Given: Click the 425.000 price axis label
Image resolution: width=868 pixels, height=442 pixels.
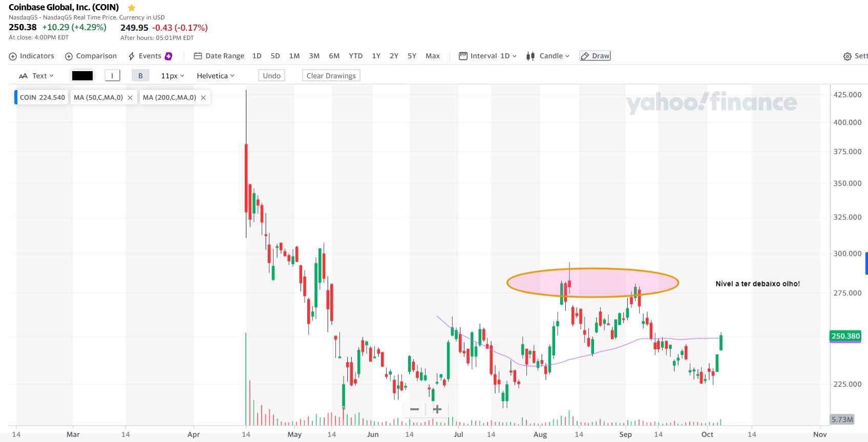Looking at the screenshot, I should click(x=848, y=95).
